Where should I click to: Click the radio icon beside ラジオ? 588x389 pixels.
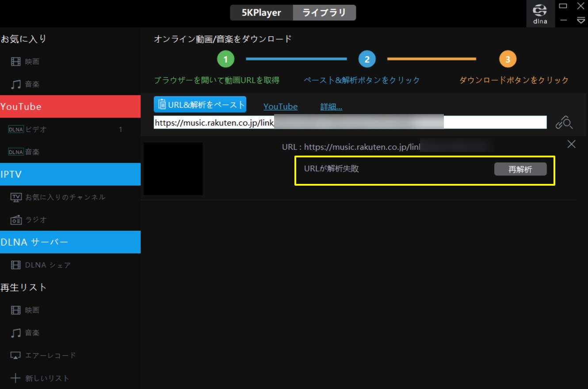pos(16,220)
